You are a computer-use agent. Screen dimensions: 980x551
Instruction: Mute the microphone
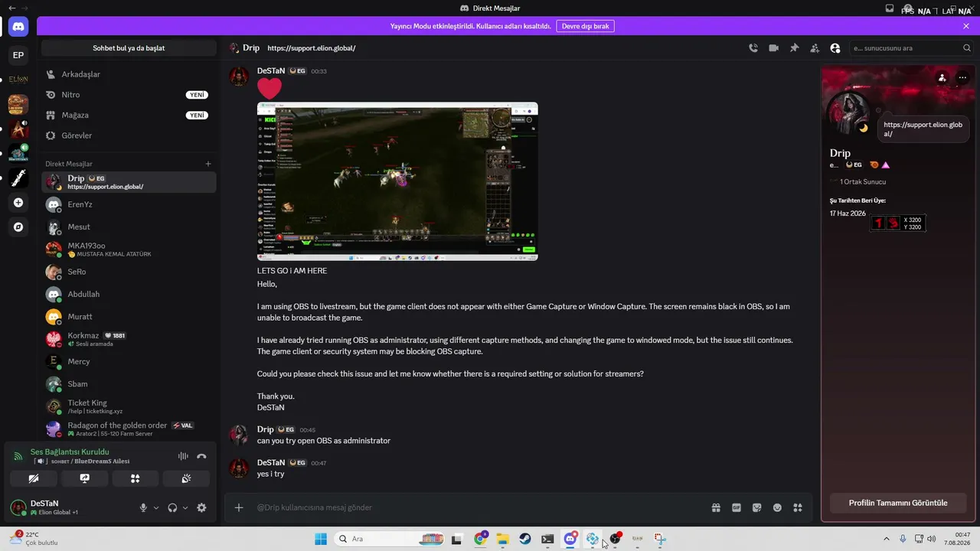pos(143,507)
